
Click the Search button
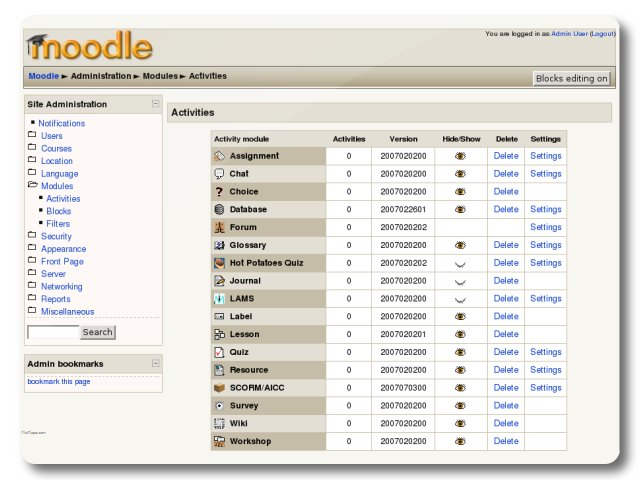pyautogui.click(x=98, y=332)
